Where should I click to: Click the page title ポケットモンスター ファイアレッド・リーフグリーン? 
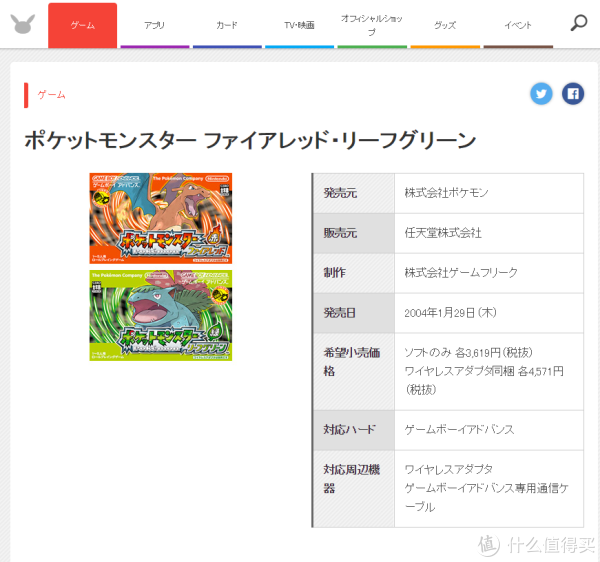click(x=251, y=140)
